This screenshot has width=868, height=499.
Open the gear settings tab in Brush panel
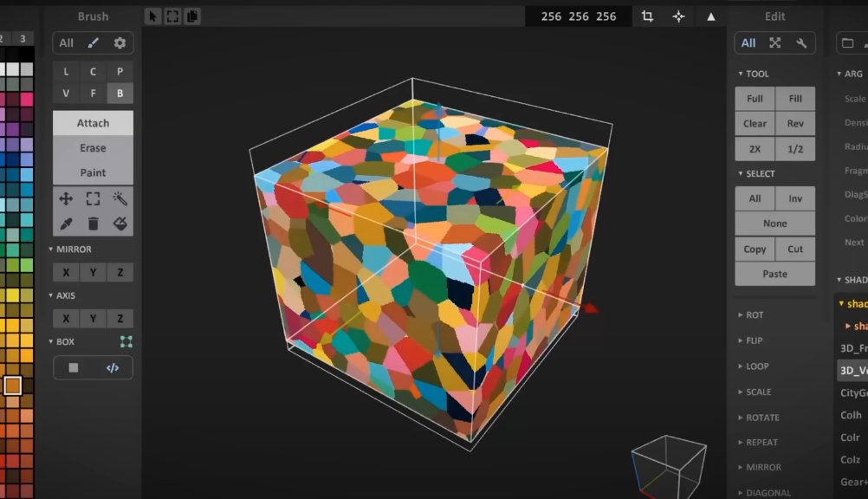[x=120, y=42]
